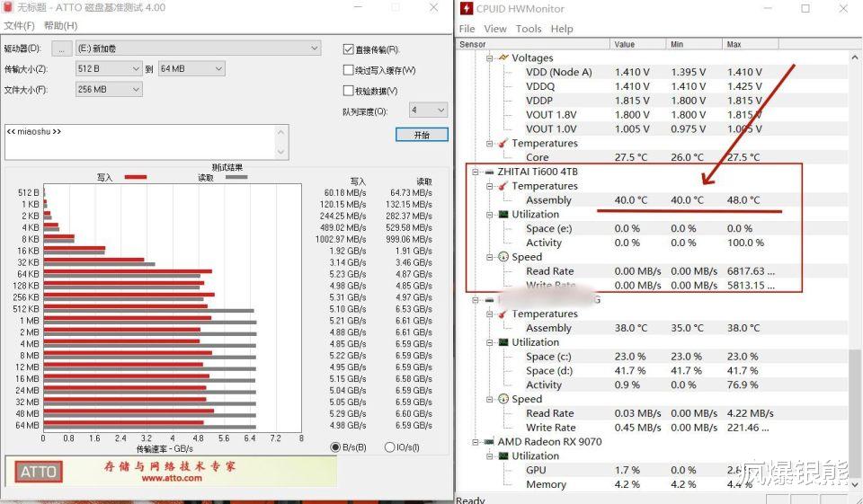The height and width of the screenshot is (504, 863).
Task: Open the 512 B transfer size dropdown
Action: point(109,69)
